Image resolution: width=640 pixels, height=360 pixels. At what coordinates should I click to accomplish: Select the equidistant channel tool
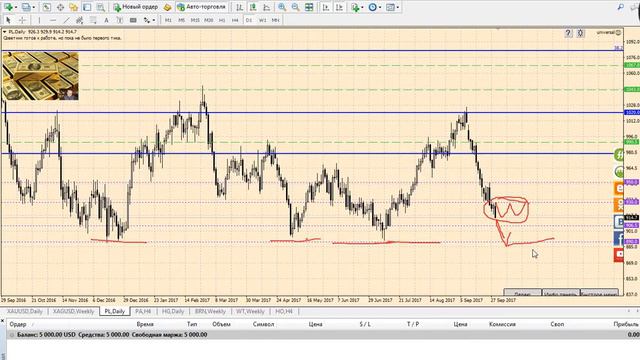pos(80,20)
